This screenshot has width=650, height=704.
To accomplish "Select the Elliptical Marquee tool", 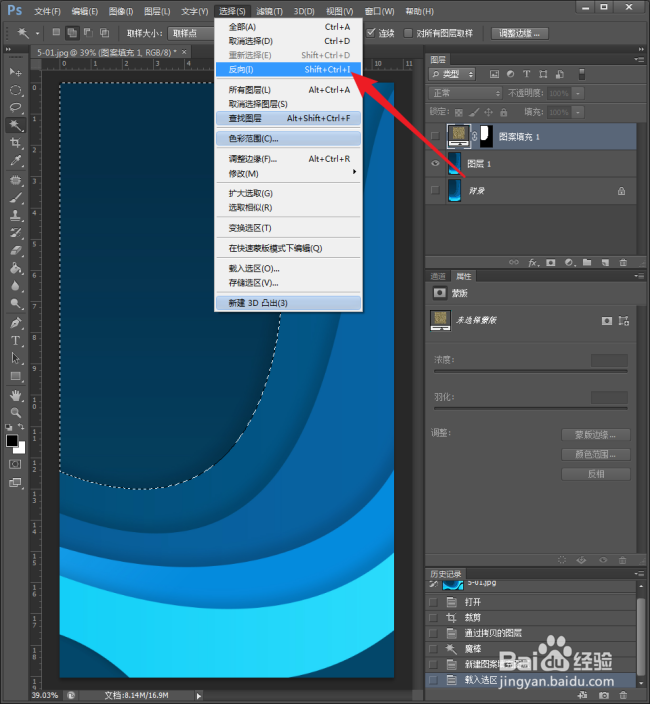I will [15, 90].
